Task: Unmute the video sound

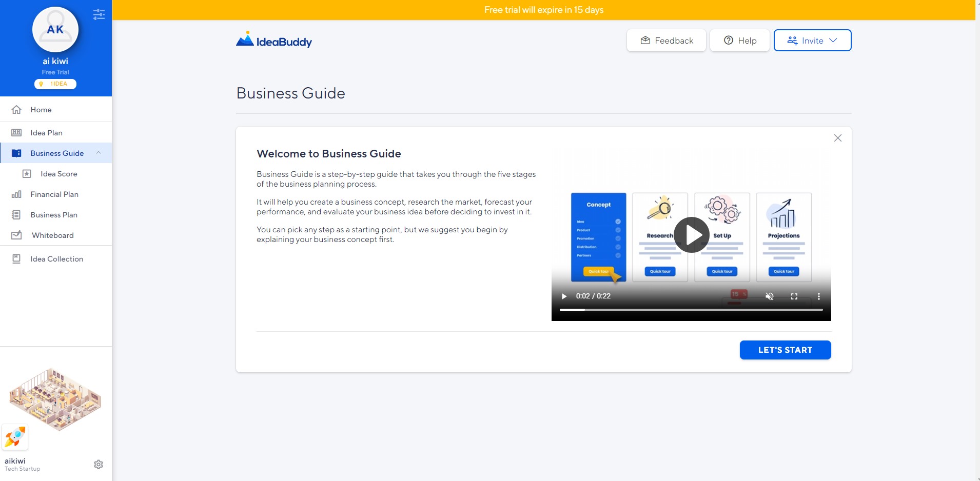Action: click(x=770, y=296)
